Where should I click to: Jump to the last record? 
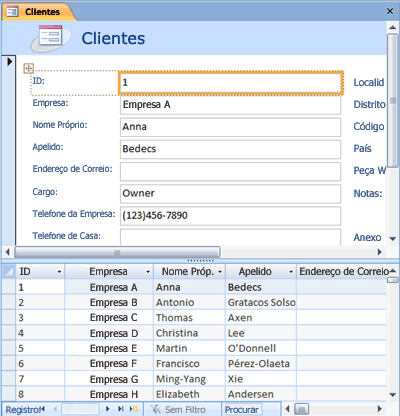point(121,409)
